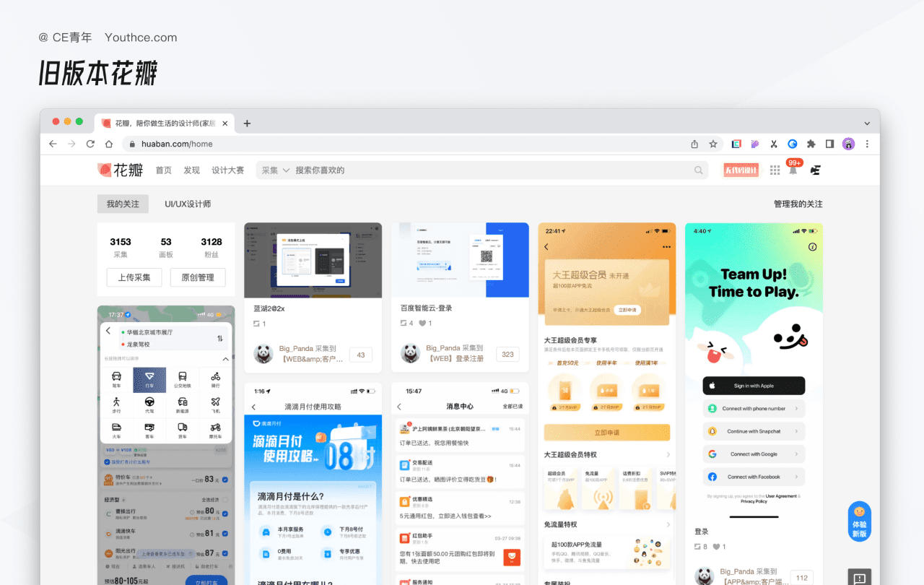Click heart icon under 百度智能云-登录
Viewport: 924px width, 585px height.
click(x=422, y=324)
